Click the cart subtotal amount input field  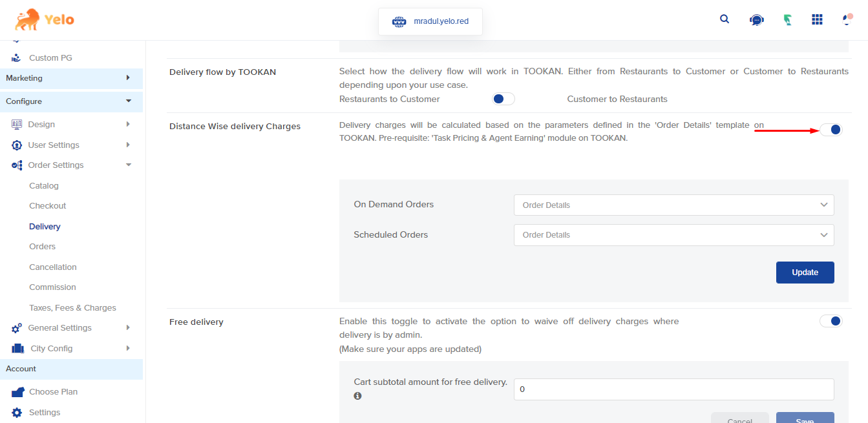673,389
